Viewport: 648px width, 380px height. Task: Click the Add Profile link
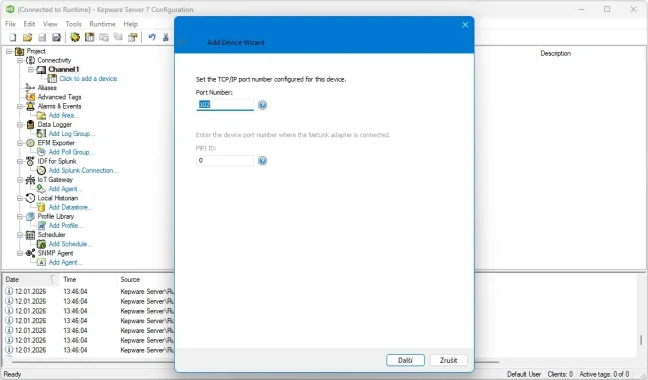click(66, 226)
